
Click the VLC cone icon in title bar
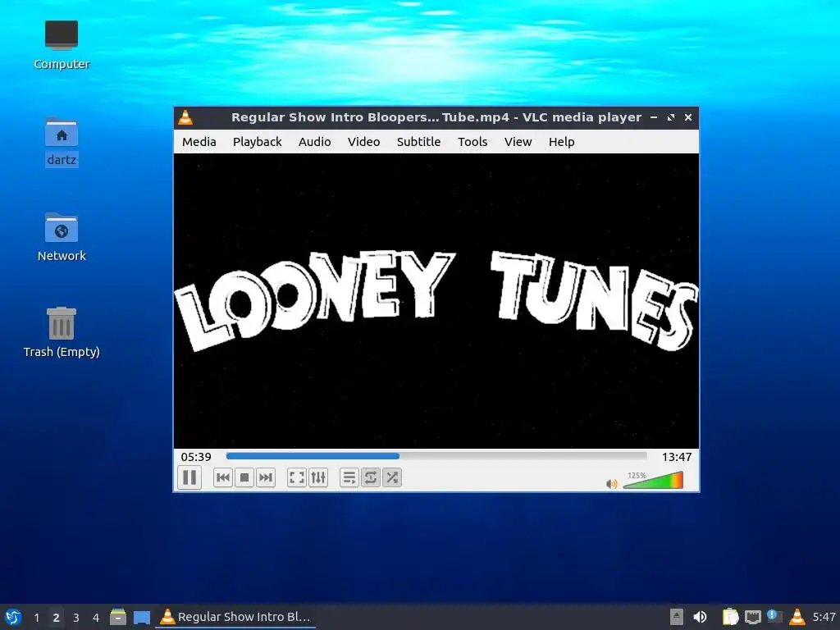click(185, 117)
